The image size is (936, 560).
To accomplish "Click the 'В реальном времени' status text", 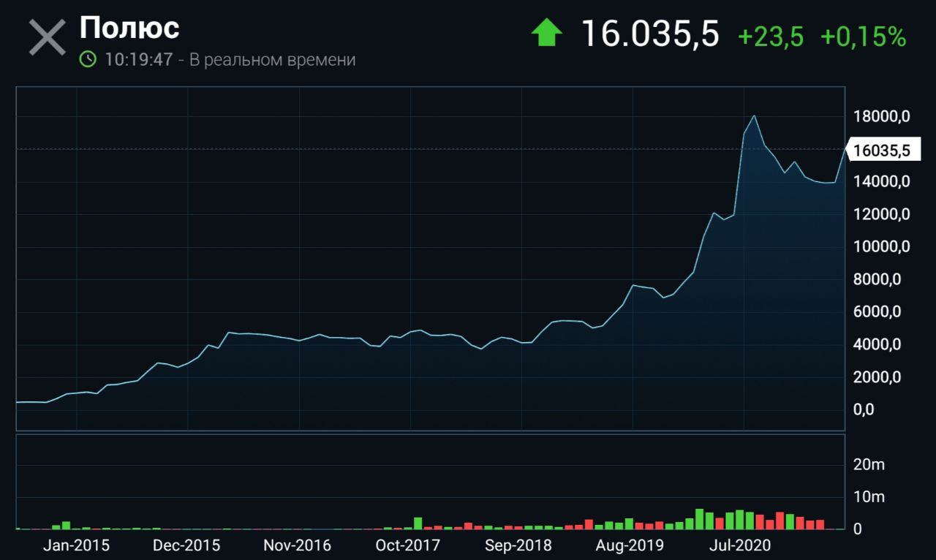I will click(x=273, y=60).
